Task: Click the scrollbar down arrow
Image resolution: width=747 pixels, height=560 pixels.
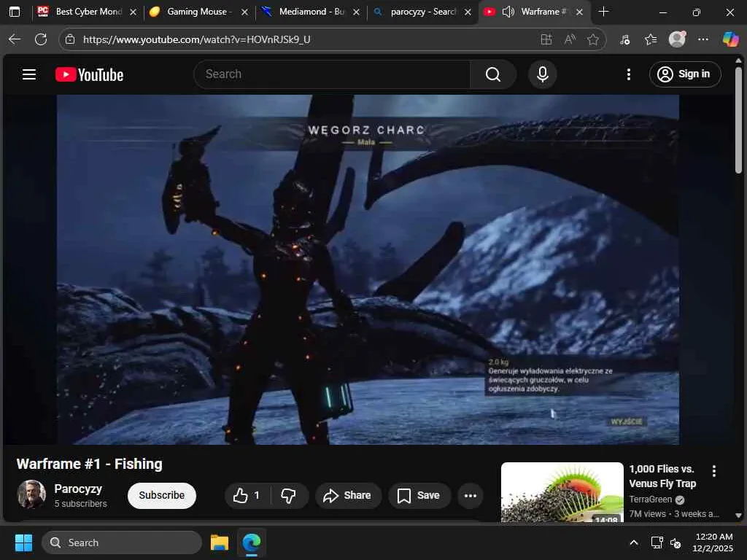Action: (x=738, y=516)
